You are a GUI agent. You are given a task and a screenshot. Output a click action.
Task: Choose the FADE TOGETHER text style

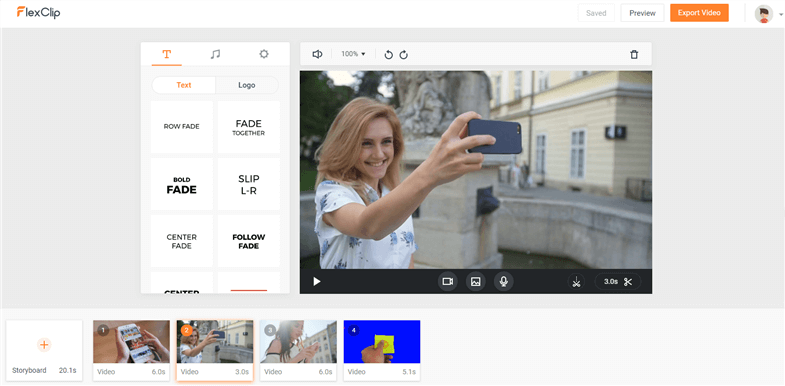(249, 127)
